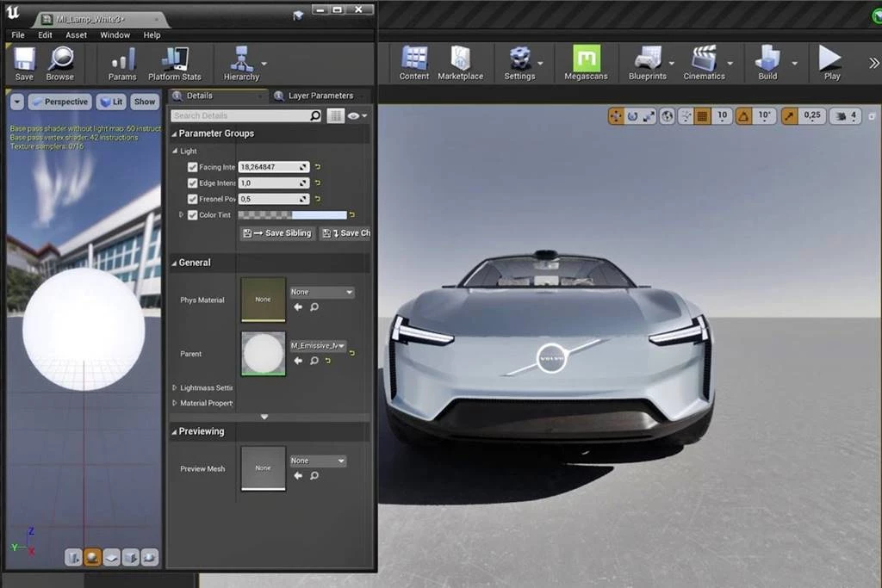The image size is (882, 588).
Task: Disable the Color Tint parameter checkbox
Action: (192, 215)
